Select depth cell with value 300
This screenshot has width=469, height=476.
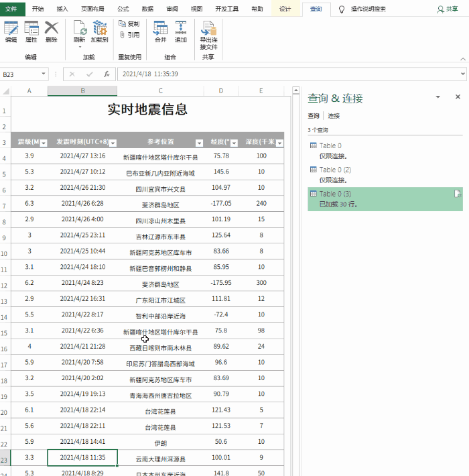261,283
